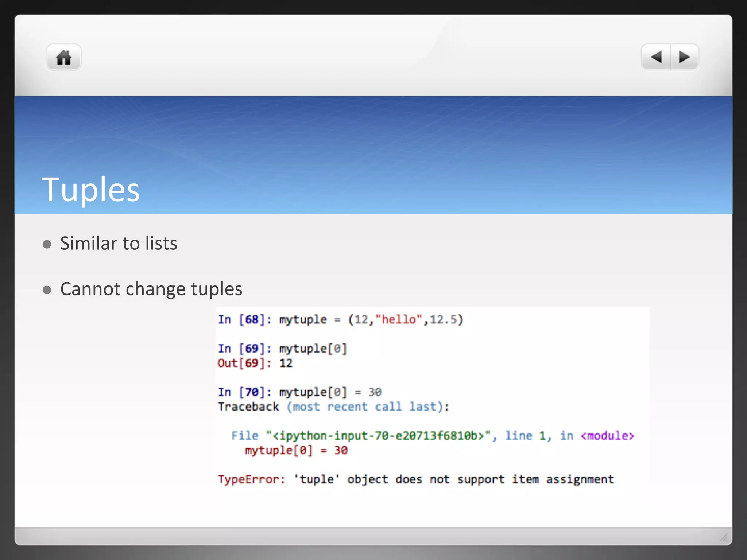Click 'Traceback (most recent call last):' text

[333, 407]
